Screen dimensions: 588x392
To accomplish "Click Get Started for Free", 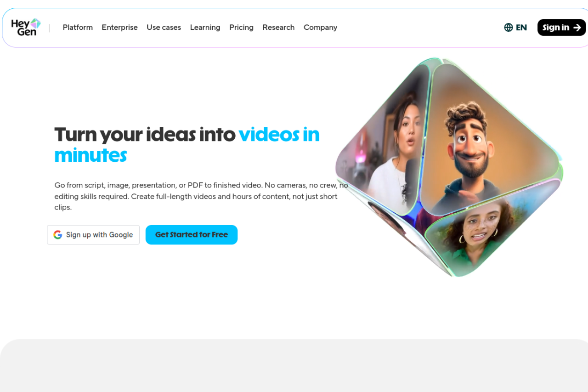I will (192, 235).
